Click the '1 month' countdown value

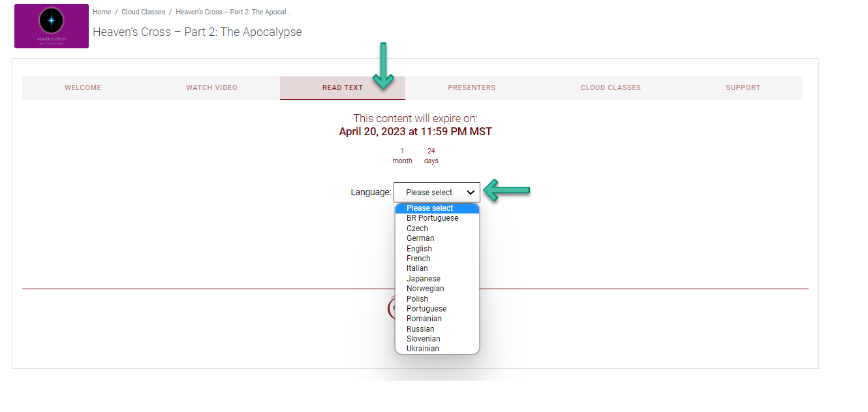(x=402, y=155)
